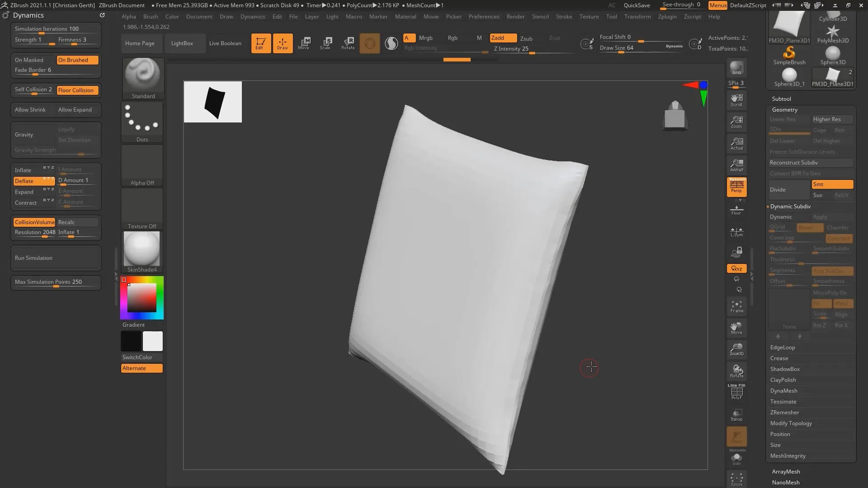Open the Zplugin menu
This screenshot has width=868, height=488.
click(x=667, y=17)
